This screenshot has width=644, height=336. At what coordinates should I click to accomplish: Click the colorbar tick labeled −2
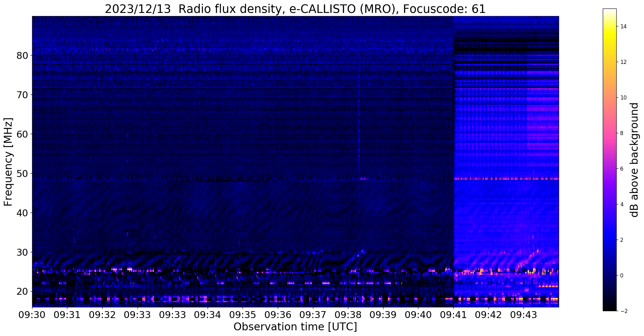pyautogui.click(x=623, y=311)
